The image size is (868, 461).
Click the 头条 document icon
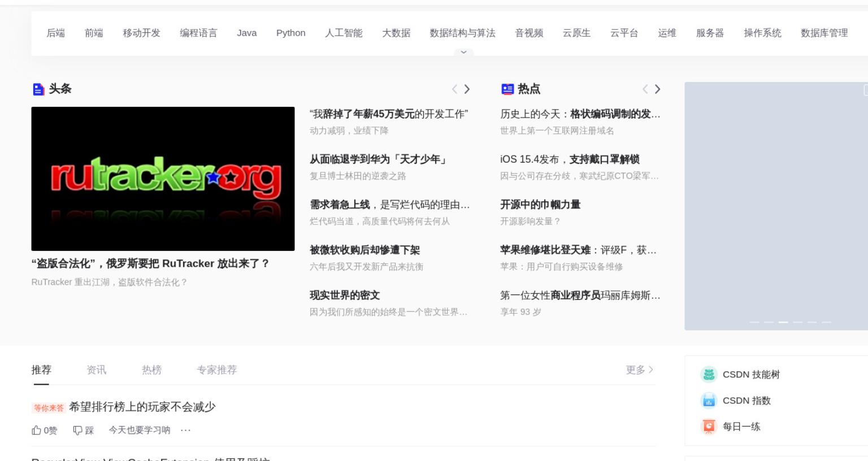(38, 89)
